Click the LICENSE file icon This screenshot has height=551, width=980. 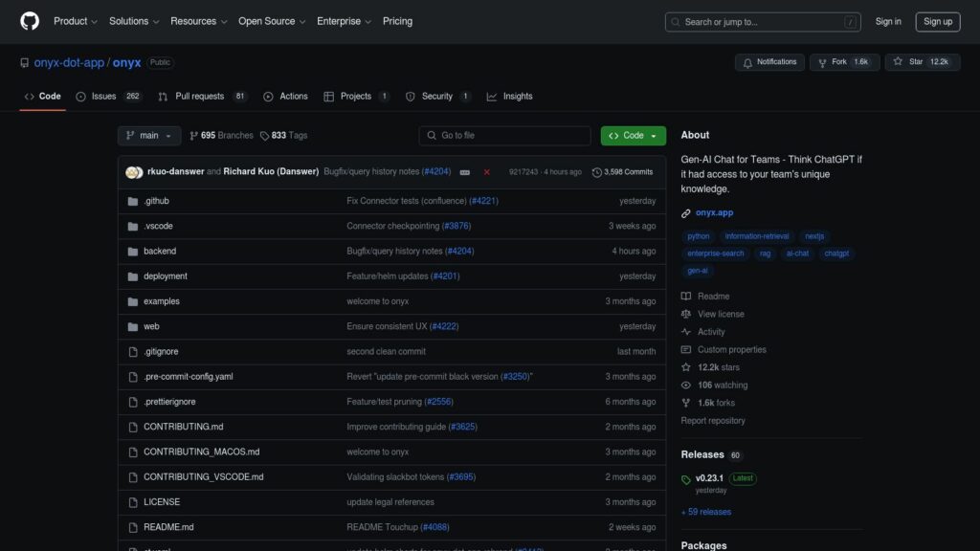point(132,502)
